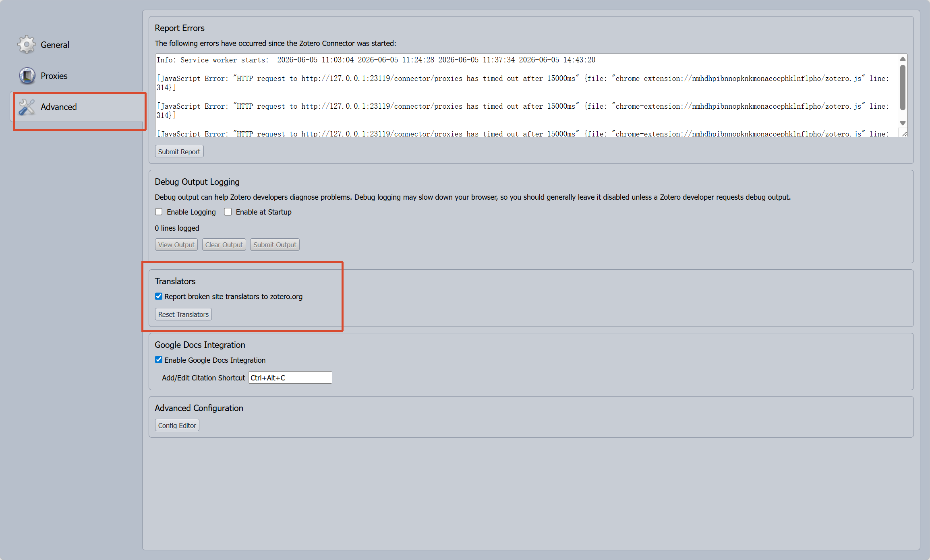
Task: Check Enable at Startup option
Action: point(228,212)
